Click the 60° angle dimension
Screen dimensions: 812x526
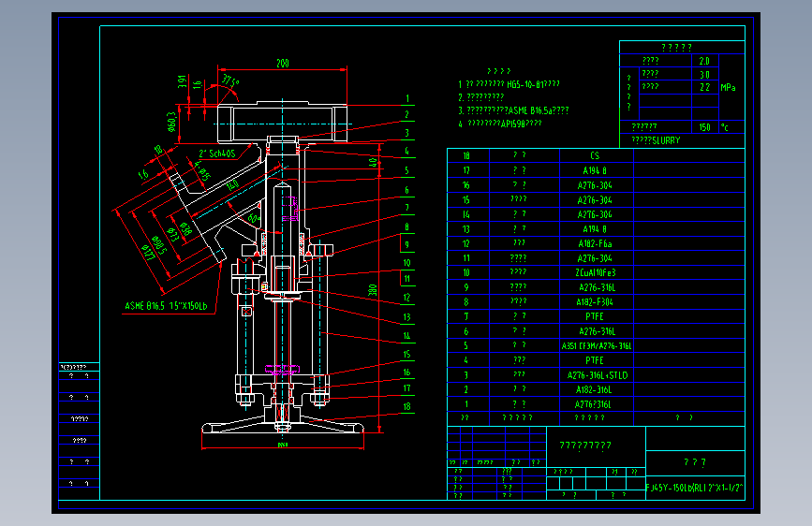point(254,218)
